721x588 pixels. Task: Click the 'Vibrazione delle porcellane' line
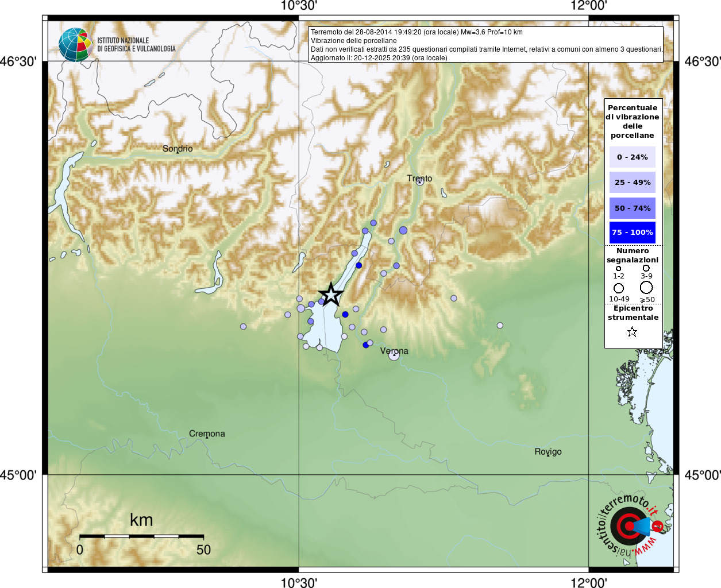point(354,41)
